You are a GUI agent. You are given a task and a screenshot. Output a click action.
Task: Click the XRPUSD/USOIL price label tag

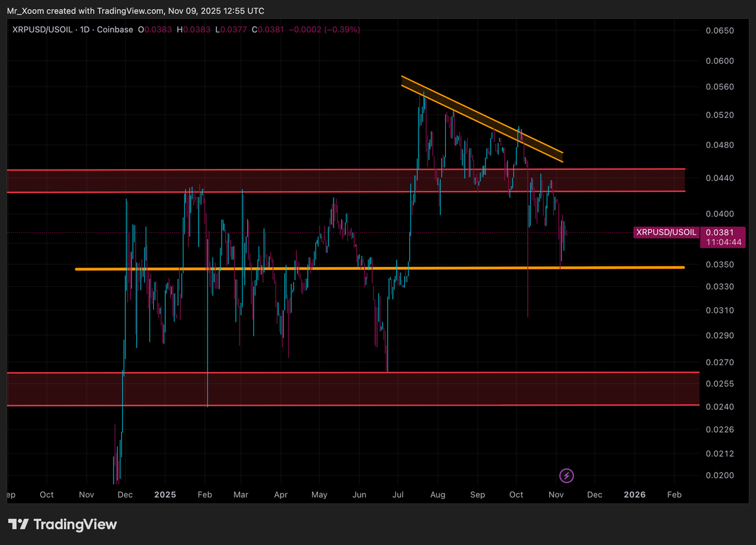click(666, 233)
